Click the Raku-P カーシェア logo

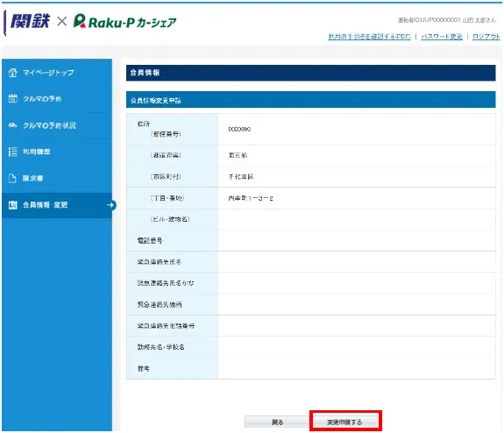tap(124, 22)
